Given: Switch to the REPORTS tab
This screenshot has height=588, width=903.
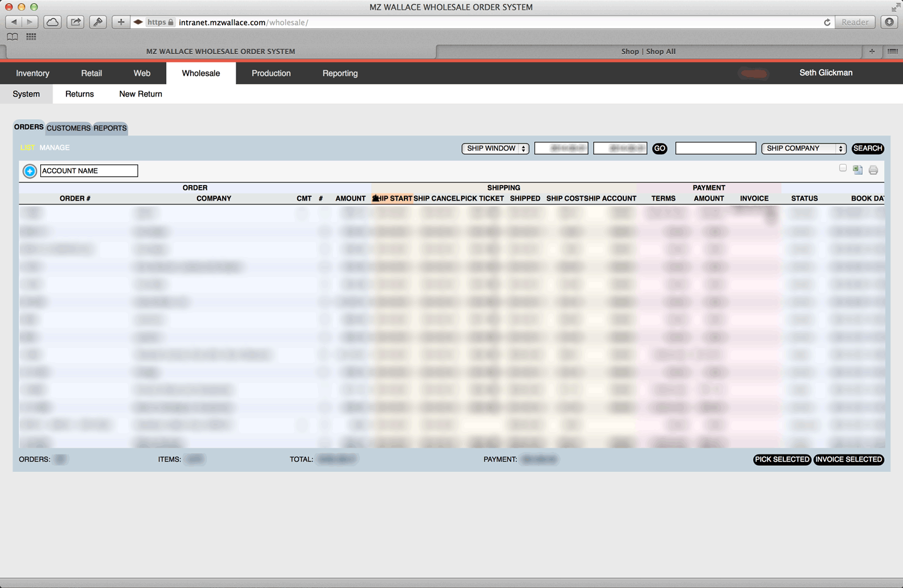Looking at the screenshot, I should coord(110,129).
